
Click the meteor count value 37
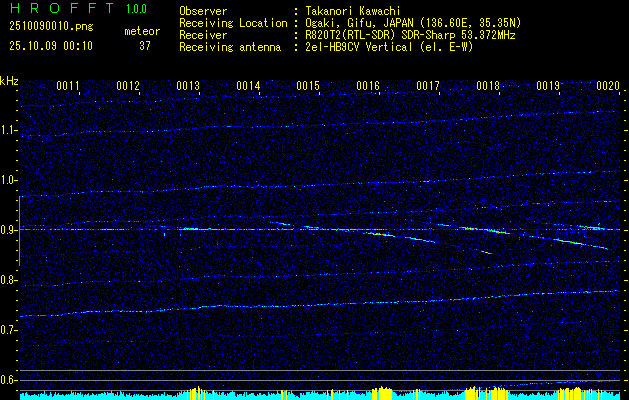(145, 46)
